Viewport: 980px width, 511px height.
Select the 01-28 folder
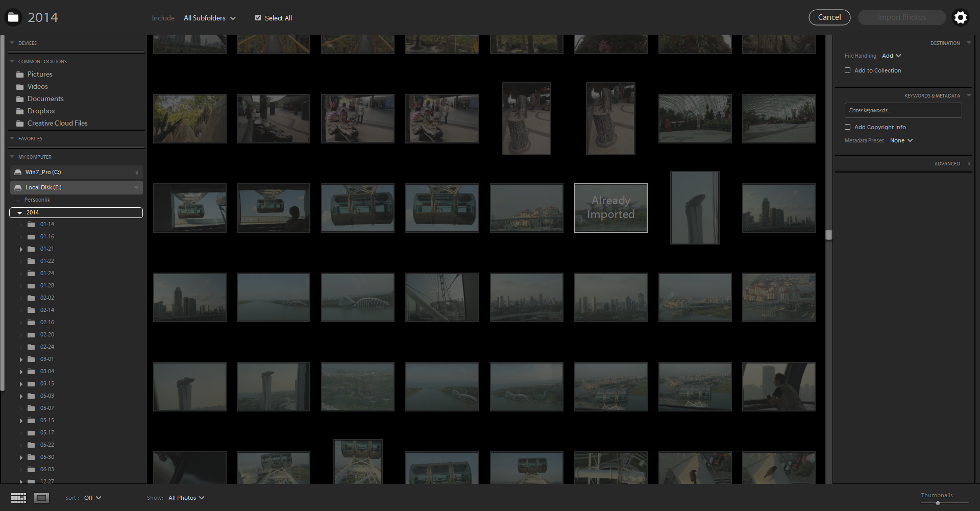click(x=47, y=285)
